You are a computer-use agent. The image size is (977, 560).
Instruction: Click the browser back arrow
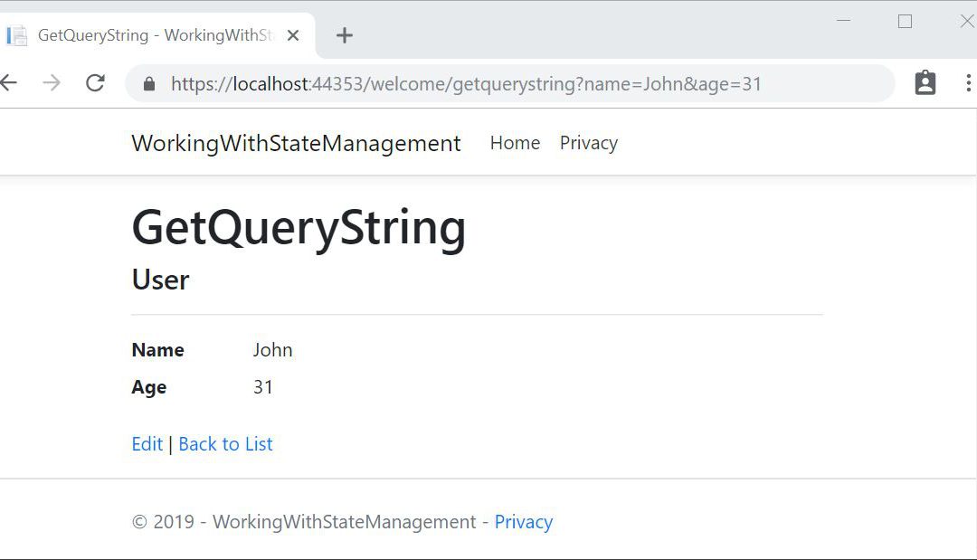[x=8, y=83]
